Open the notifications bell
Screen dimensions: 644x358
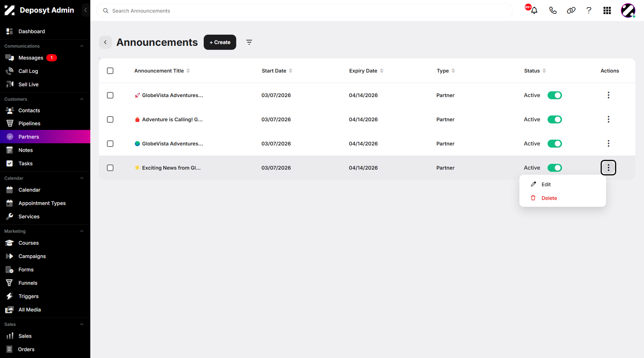point(534,10)
